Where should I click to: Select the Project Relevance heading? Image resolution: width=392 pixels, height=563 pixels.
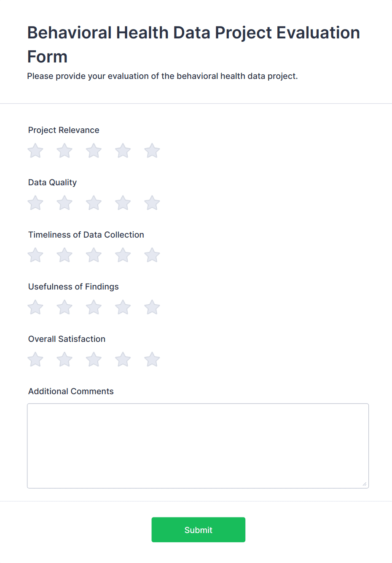(64, 130)
